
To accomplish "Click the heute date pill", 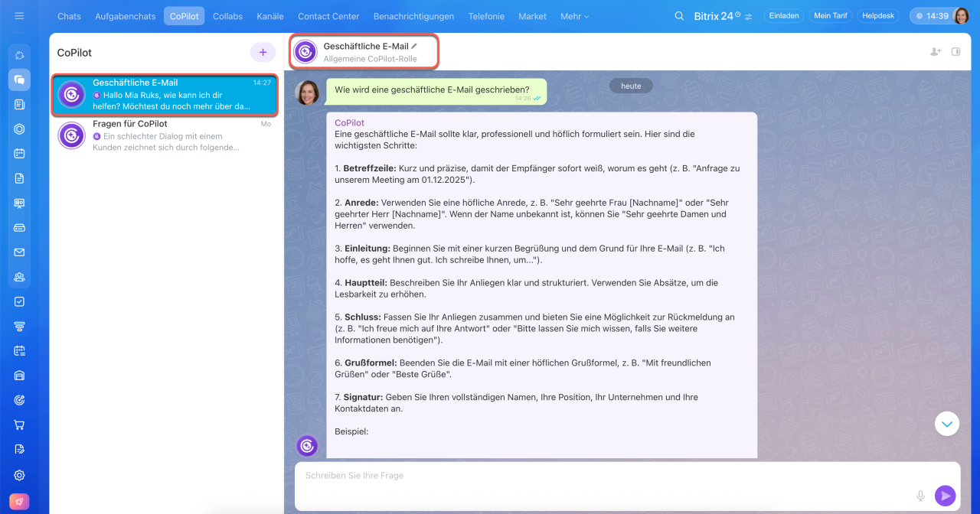I will click(x=631, y=86).
